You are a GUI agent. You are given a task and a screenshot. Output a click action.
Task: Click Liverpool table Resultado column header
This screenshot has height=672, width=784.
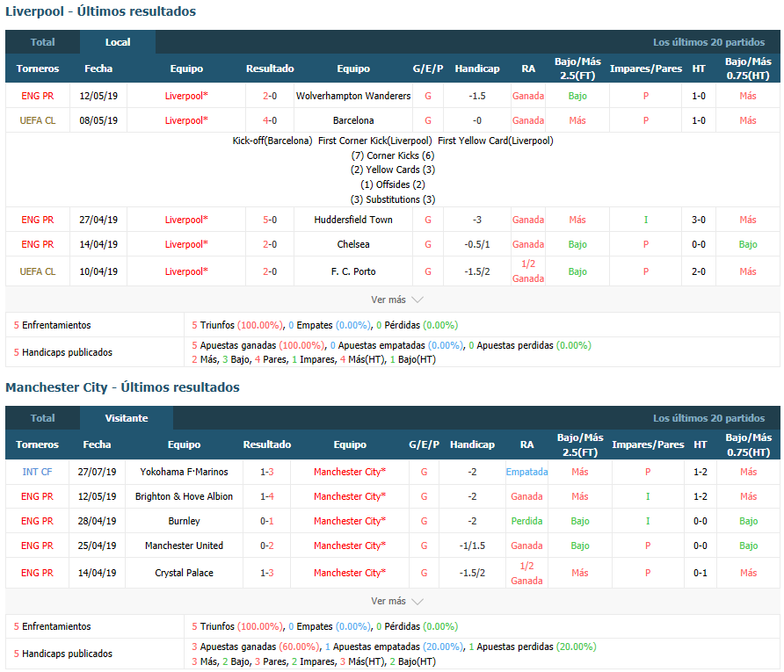(270, 69)
